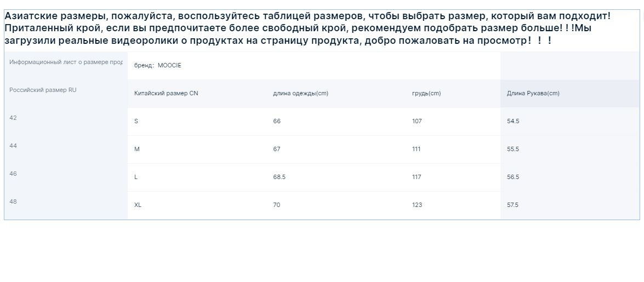Click the грудь(cm) column header
Image resolution: width=644 pixels, height=282 pixels.
pyautogui.click(x=453, y=94)
